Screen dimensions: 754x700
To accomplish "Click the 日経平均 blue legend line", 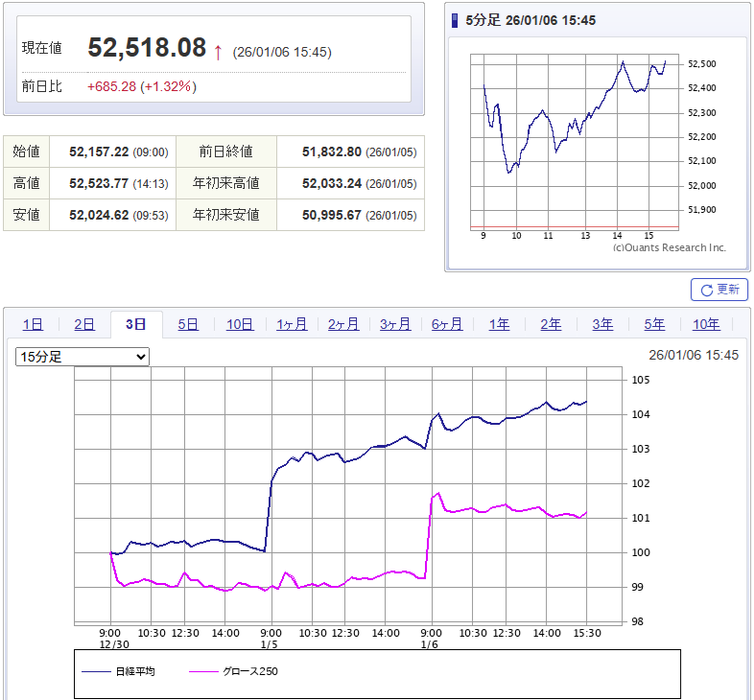I will click(97, 671).
